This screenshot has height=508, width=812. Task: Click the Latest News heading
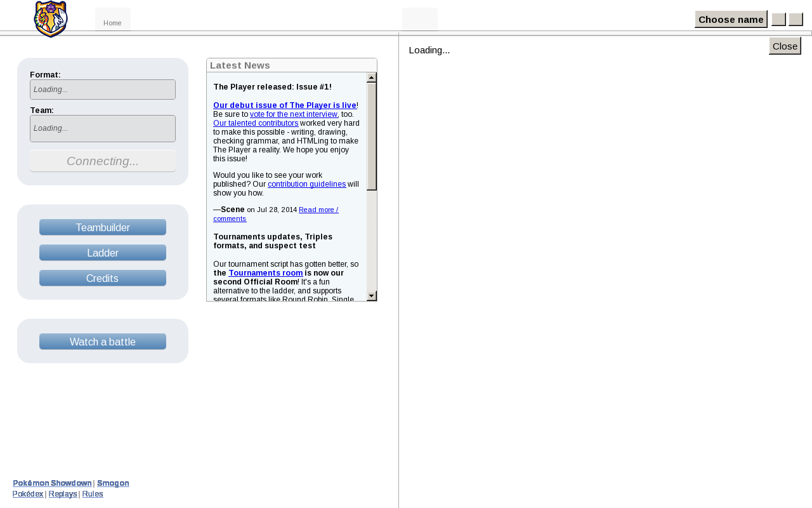240,65
